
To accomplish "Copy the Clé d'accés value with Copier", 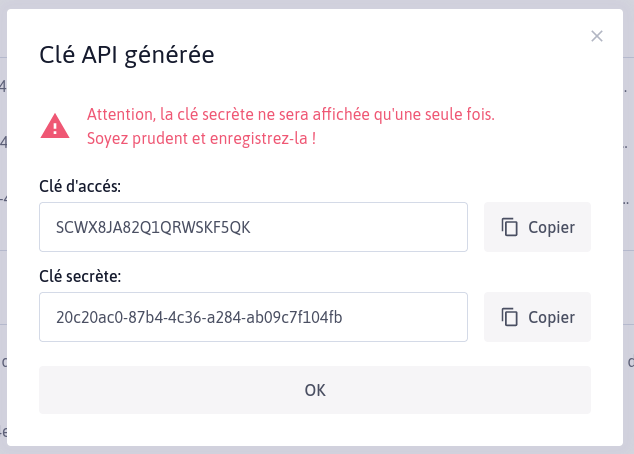I will pos(537,227).
